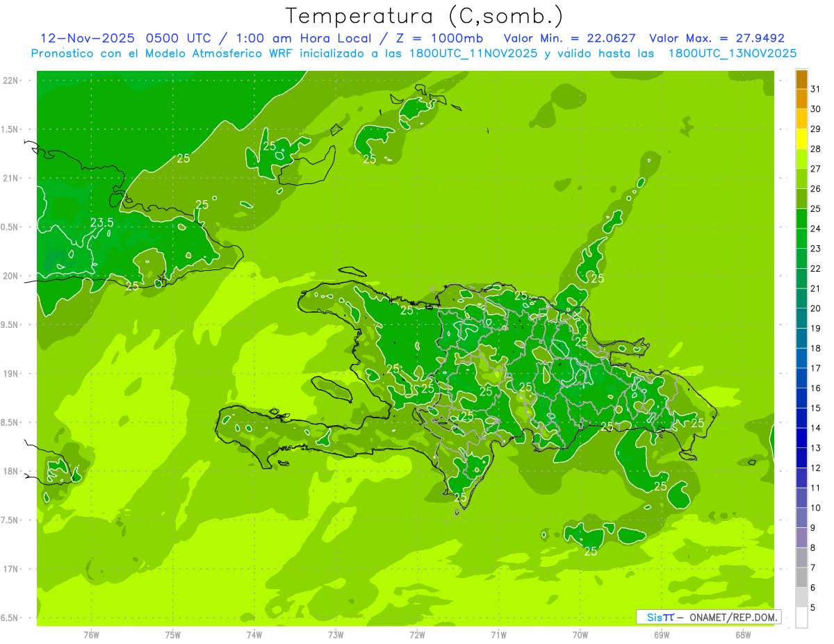Click legend swatch between 27 and 28
The height and width of the screenshot is (644, 834).
tap(801, 159)
